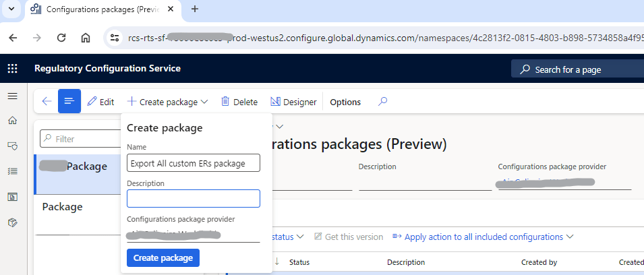Click the Edit button

point(100,102)
